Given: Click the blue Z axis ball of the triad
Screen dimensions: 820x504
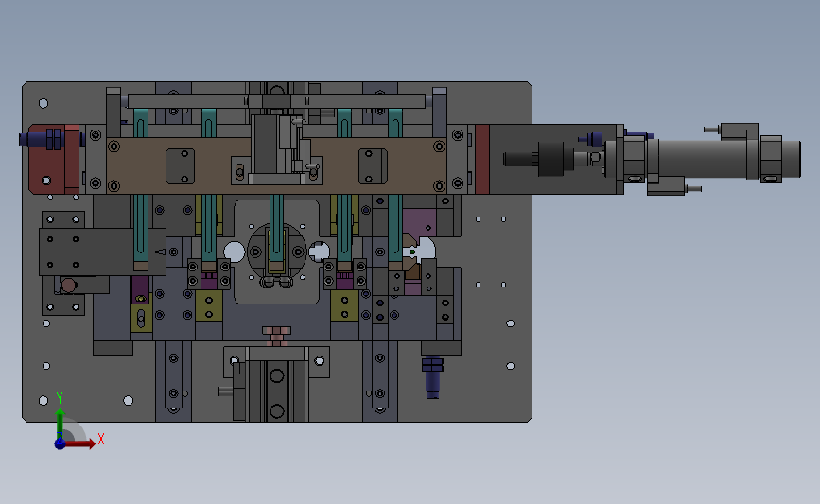Looking at the screenshot, I should coord(60,443).
